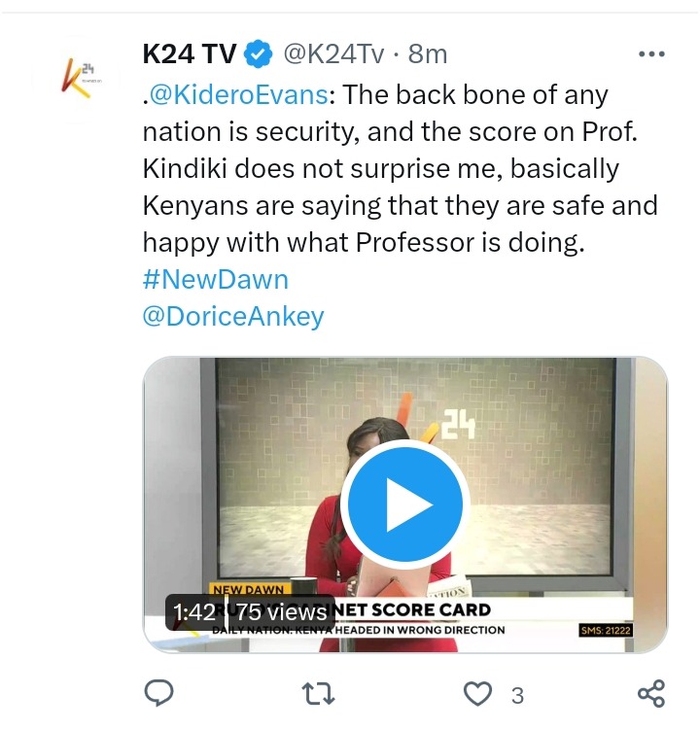
Task: Click the K24 TV display name
Action: point(189,54)
